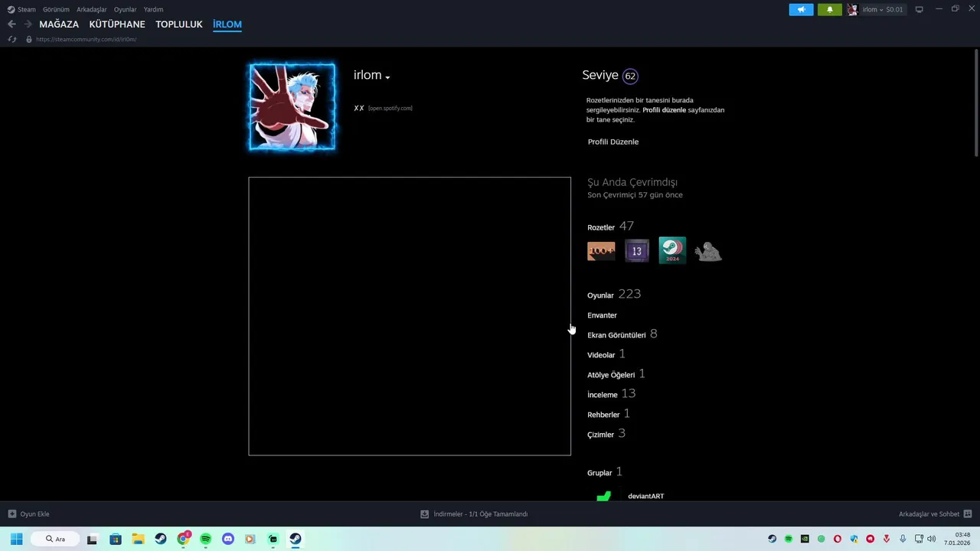Viewport: 980px width, 551px height.
Task: Open the purple 13 years badge
Action: (637, 251)
